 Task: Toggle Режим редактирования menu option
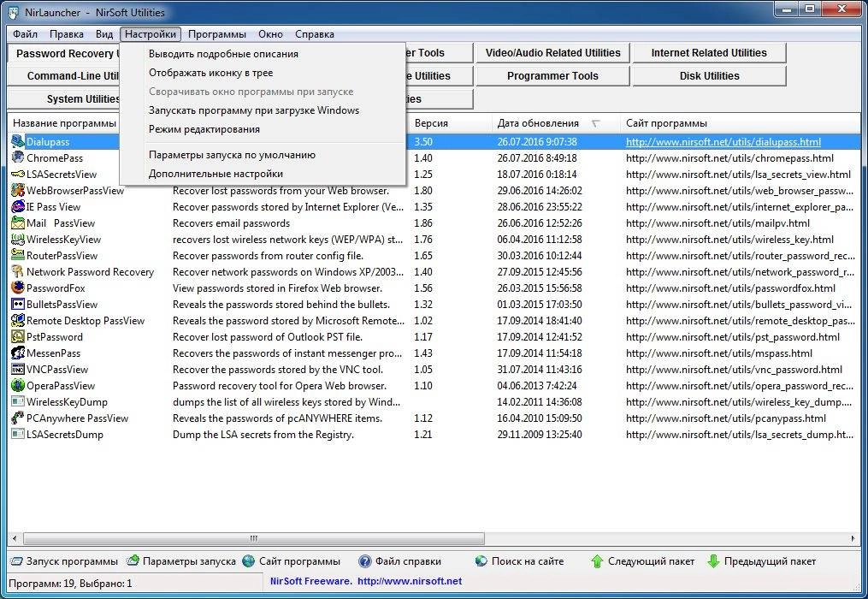[263, 129]
